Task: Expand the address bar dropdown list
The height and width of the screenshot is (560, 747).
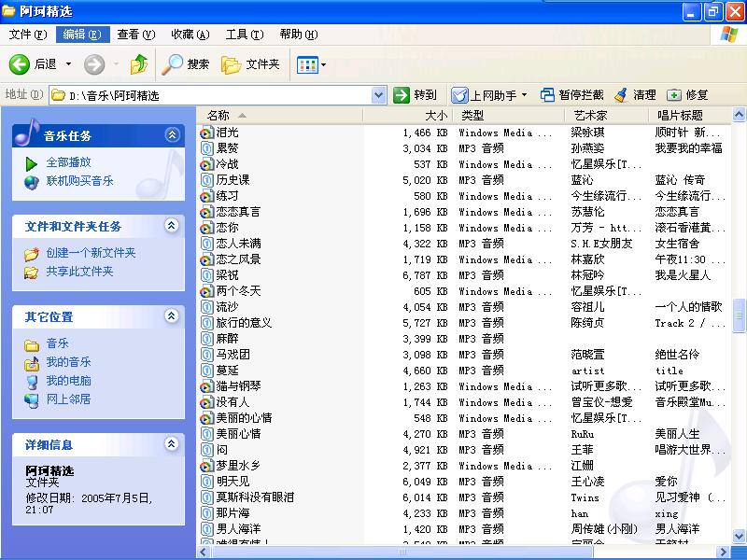Action: pos(378,95)
